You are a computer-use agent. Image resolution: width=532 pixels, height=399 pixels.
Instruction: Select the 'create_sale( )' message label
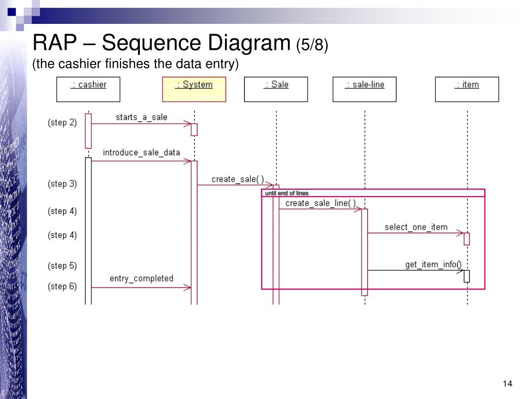pyautogui.click(x=237, y=179)
